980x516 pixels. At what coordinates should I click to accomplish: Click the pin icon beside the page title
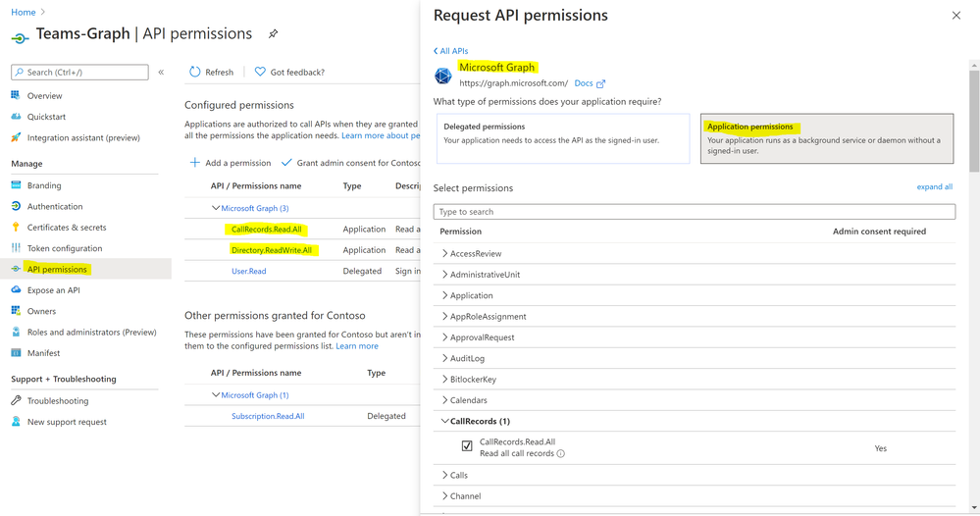[273, 34]
